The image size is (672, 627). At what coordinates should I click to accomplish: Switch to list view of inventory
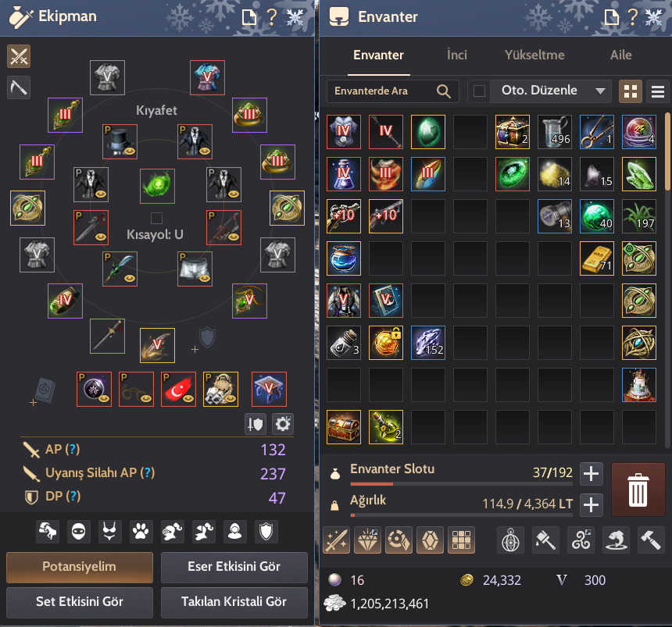tap(658, 91)
